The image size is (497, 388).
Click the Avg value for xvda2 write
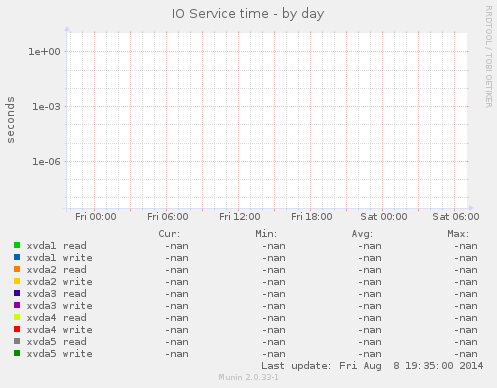click(x=370, y=282)
